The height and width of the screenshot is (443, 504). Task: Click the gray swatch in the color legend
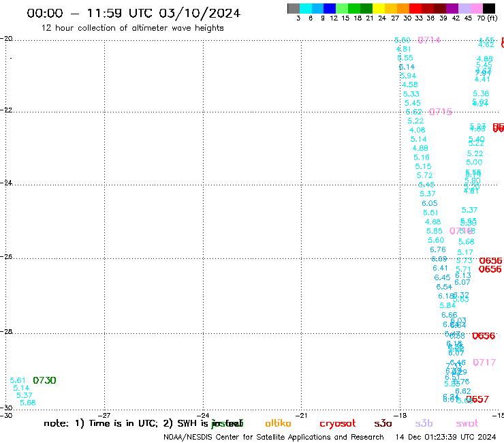click(294, 8)
